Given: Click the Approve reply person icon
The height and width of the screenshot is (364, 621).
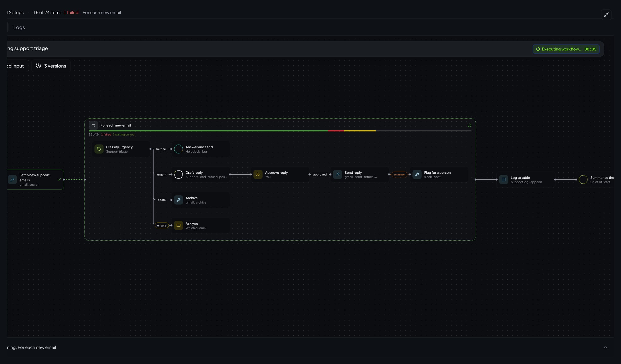Looking at the screenshot, I should [x=258, y=174].
